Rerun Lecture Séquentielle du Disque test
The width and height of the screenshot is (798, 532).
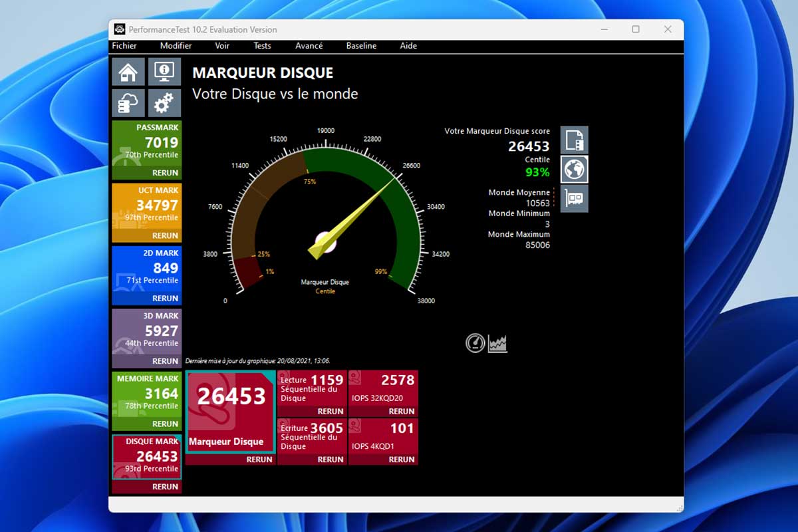tap(331, 412)
